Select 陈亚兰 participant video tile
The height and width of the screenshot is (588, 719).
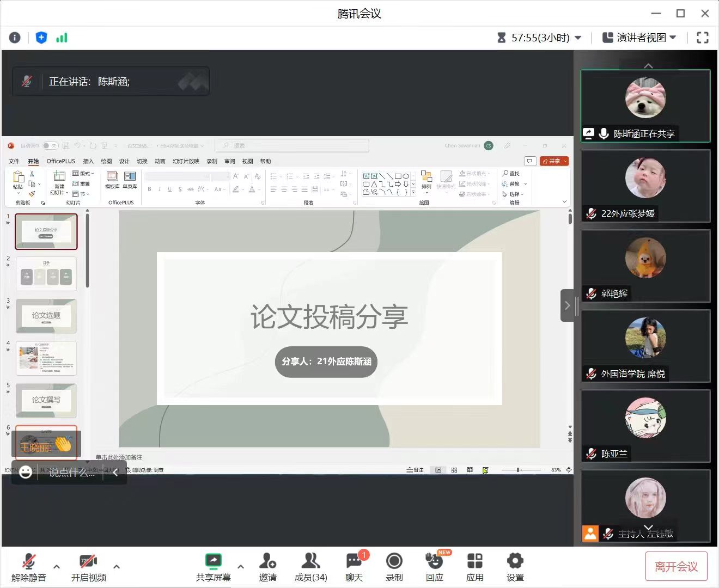pyautogui.click(x=645, y=426)
